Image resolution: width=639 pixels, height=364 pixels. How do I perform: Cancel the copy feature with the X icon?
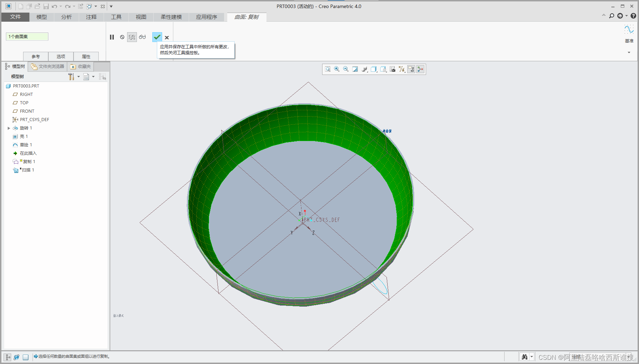(167, 37)
